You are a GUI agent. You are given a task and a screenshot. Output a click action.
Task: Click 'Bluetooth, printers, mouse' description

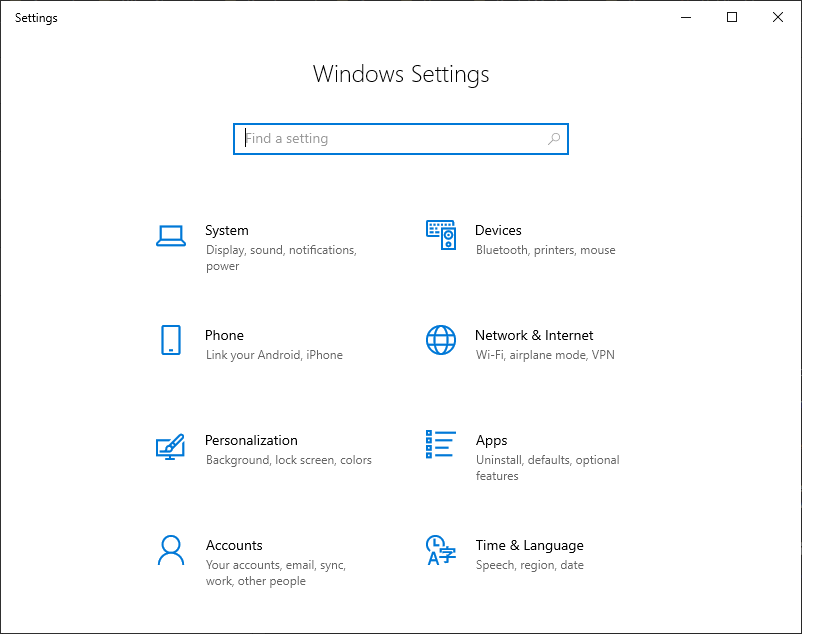tap(545, 250)
